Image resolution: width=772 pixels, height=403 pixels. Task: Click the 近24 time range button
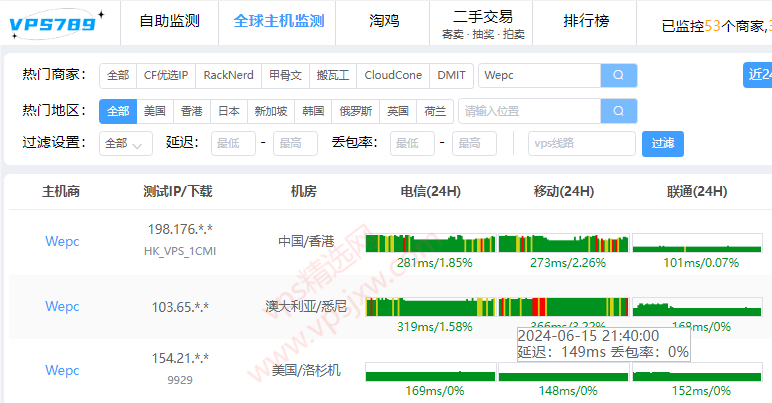click(x=758, y=75)
